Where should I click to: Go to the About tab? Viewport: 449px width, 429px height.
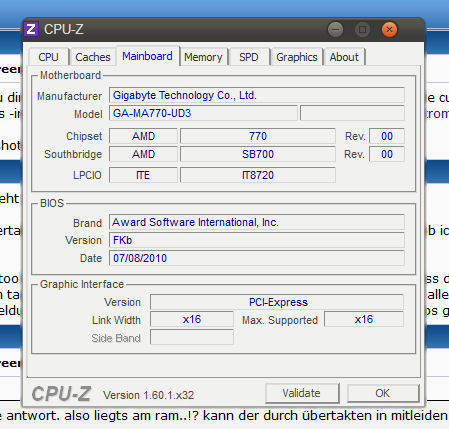[344, 57]
